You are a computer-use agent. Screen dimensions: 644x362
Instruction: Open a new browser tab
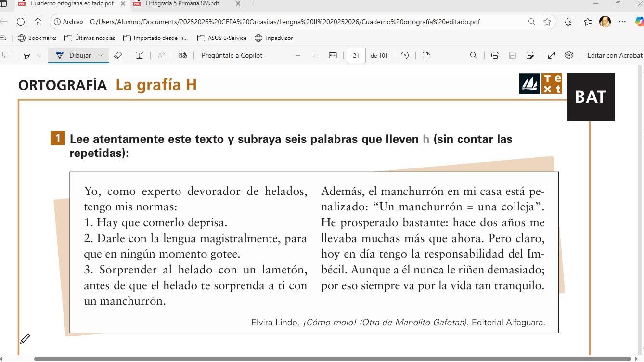coord(254,4)
